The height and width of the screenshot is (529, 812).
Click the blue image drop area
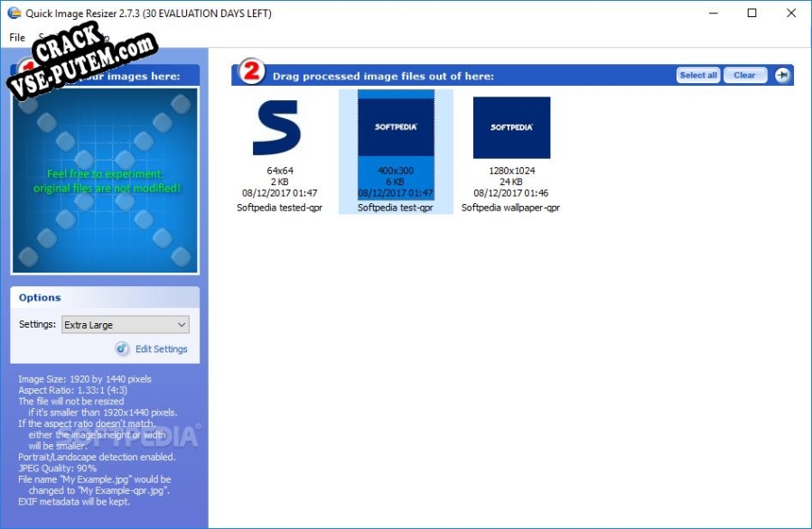point(105,181)
